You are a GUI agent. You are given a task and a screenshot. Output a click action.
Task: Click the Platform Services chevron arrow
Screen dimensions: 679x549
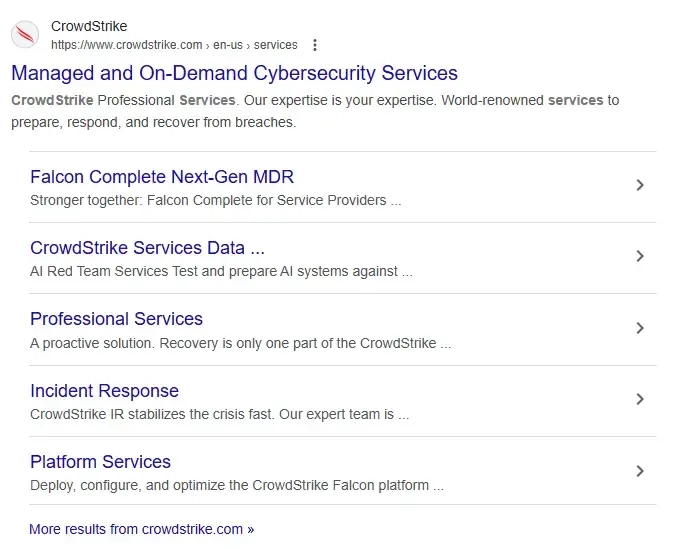coord(640,471)
